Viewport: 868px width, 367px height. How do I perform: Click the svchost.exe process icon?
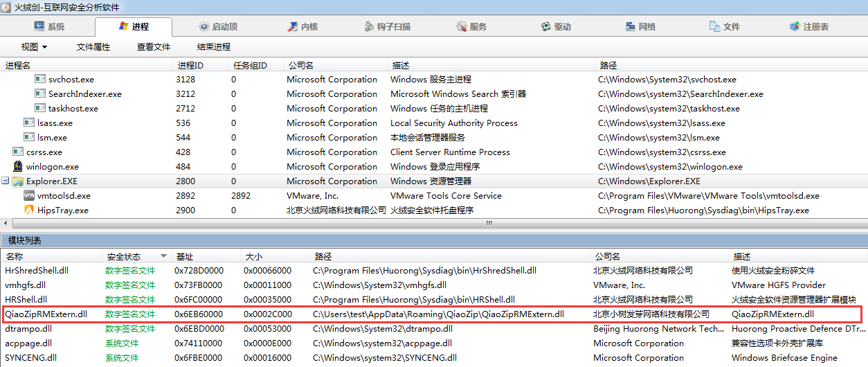pos(40,80)
